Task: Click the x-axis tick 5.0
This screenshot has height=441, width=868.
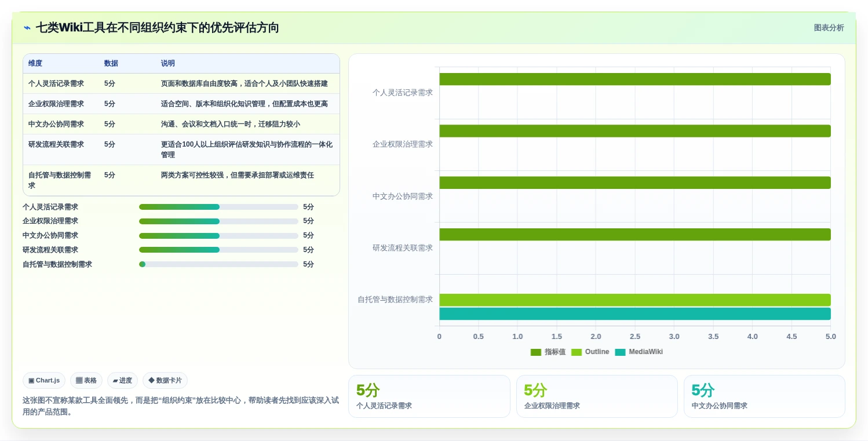Action: click(x=831, y=337)
